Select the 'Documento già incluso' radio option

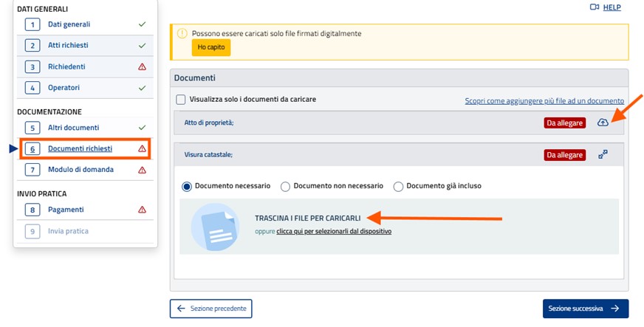pos(399,186)
